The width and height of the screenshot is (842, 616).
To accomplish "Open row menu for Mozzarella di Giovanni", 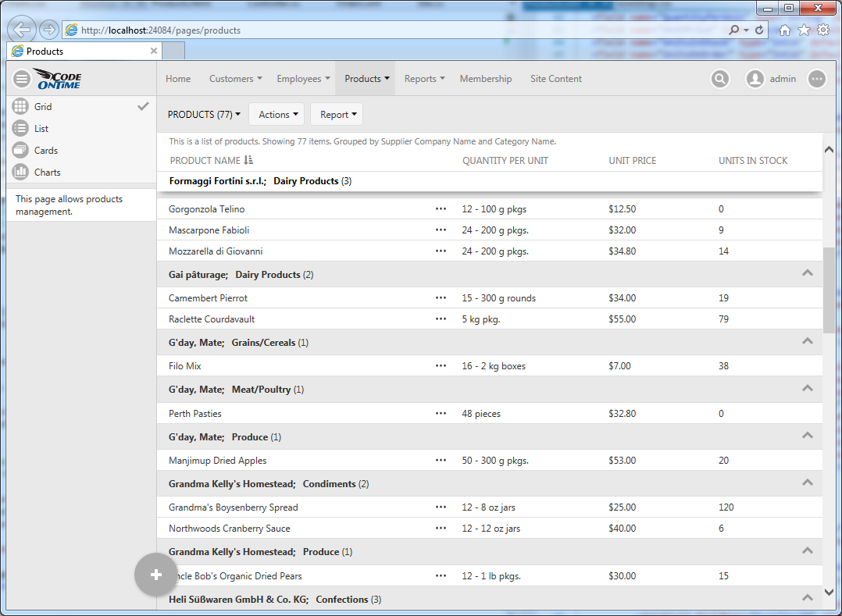I will coord(441,251).
